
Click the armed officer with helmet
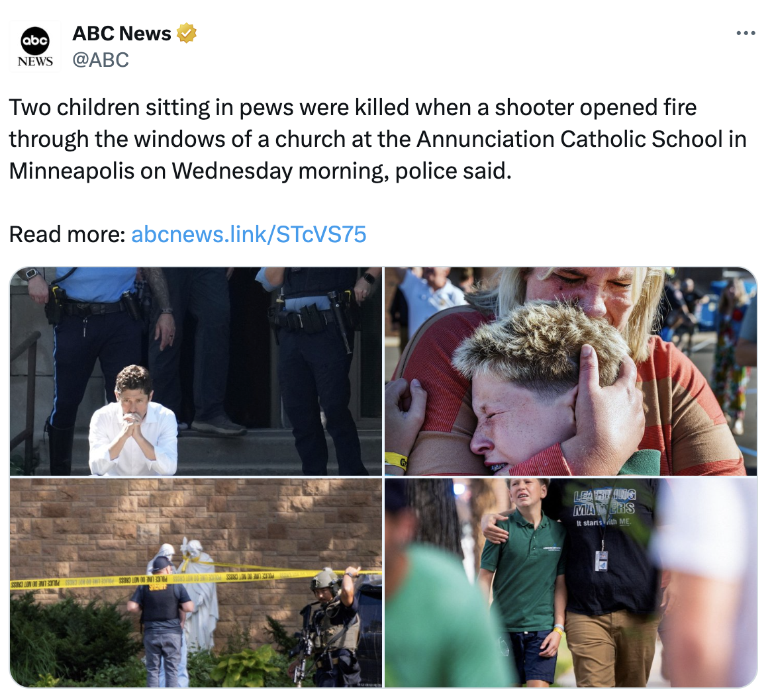pyautogui.click(x=330, y=627)
